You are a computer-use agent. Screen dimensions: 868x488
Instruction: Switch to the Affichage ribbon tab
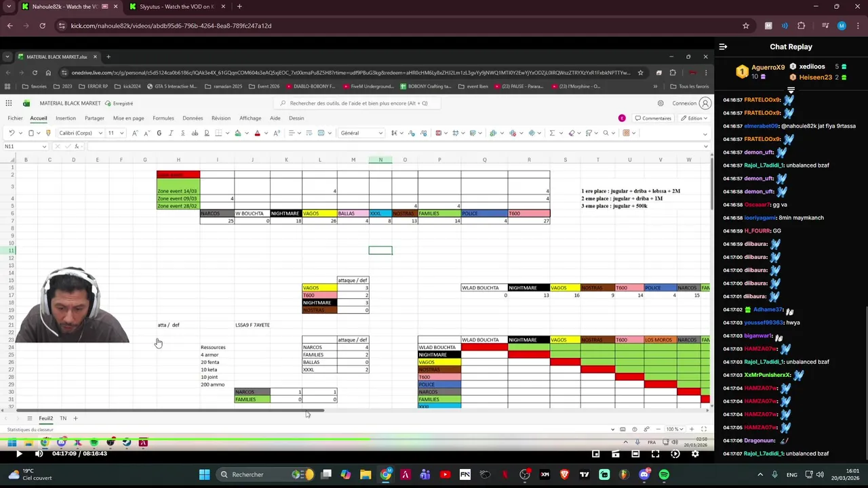(x=250, y=118)
